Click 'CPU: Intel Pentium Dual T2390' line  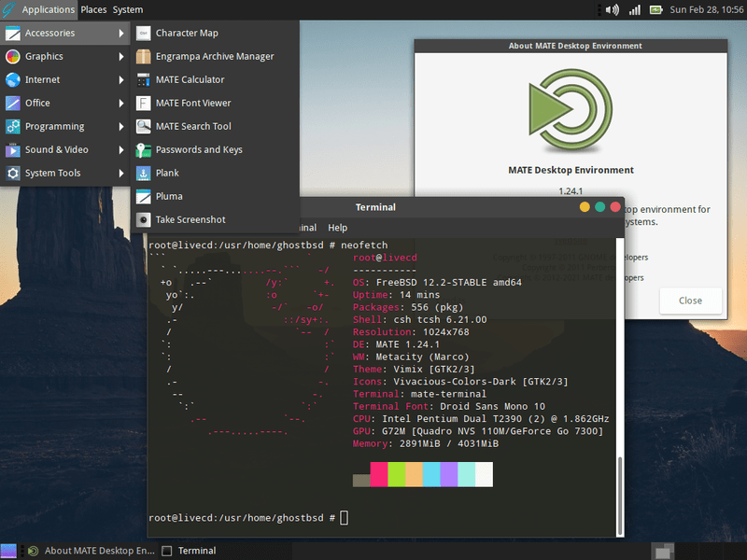(481, 418)
